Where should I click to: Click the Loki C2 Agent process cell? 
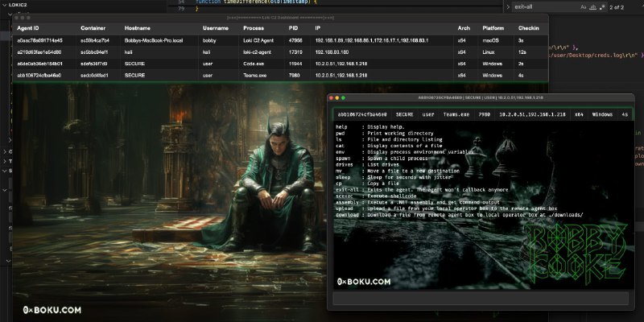[258, 41]
